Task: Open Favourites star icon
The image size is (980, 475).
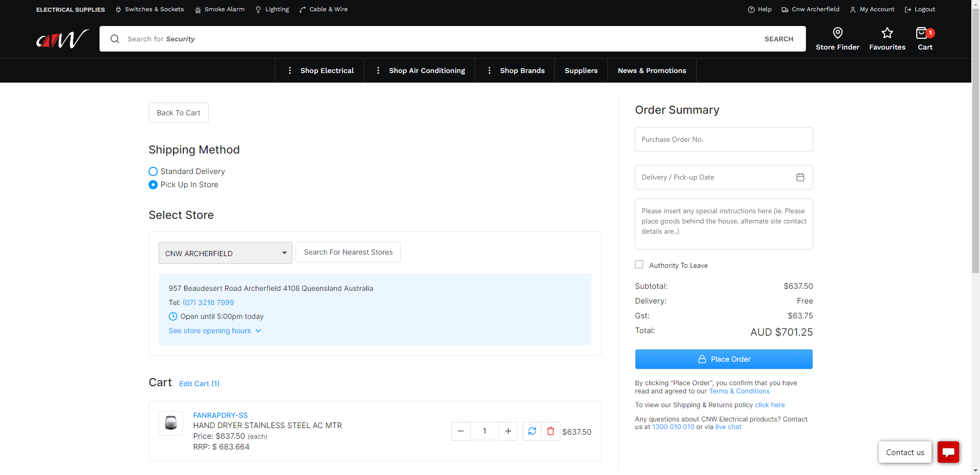Action: [887, 33]
